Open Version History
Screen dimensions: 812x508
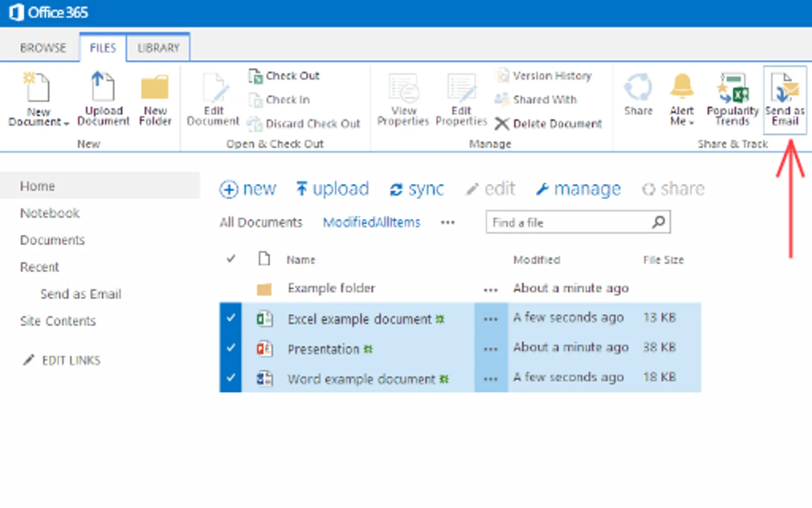[544, 76]
